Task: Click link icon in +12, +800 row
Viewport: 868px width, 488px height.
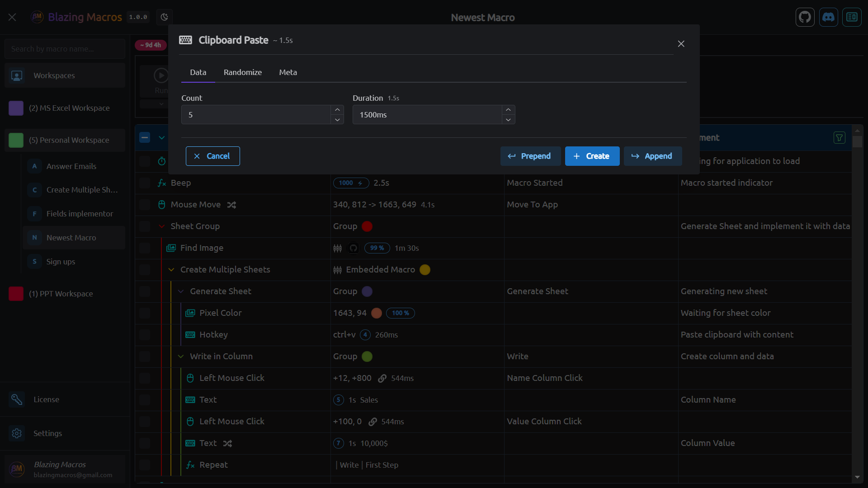Action: [x=382, y=378]
